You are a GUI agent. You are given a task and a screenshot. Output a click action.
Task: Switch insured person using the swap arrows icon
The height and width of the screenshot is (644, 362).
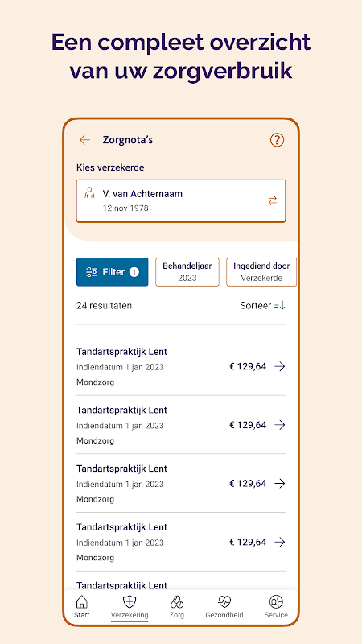pos(273,200)
